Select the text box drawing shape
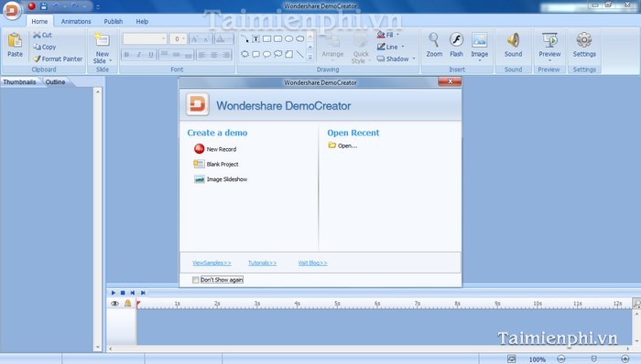The image size is (641, 364). 255,39
